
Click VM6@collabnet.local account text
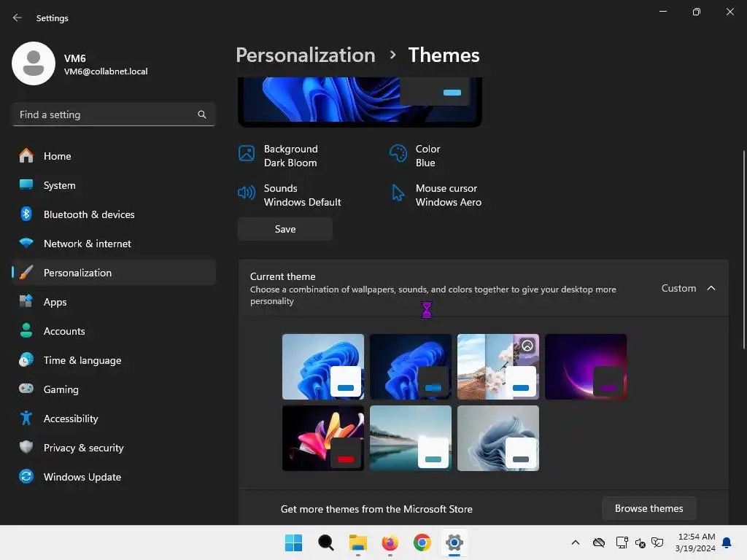click(x=106, y=71)
